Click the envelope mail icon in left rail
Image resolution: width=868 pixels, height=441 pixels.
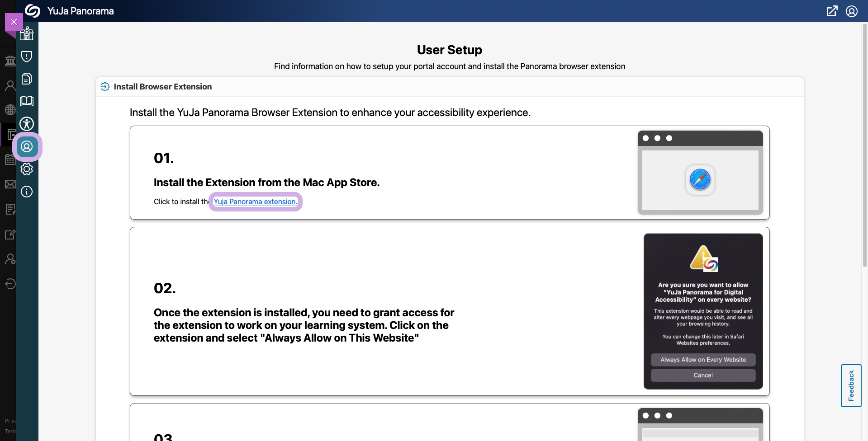click(9, 184)
